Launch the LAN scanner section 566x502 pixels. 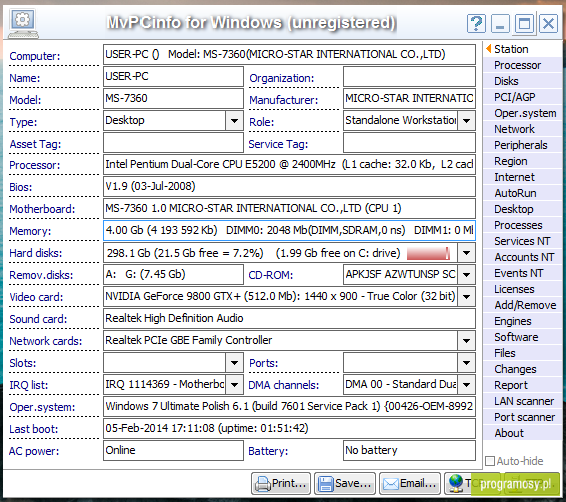tap(522, 401)
